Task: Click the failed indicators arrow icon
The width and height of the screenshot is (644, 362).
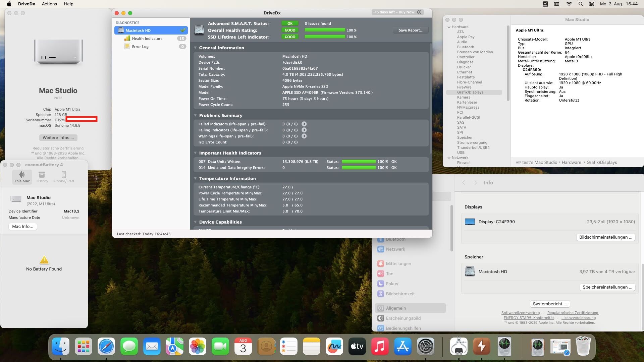Action: click(x=304, y=124)
